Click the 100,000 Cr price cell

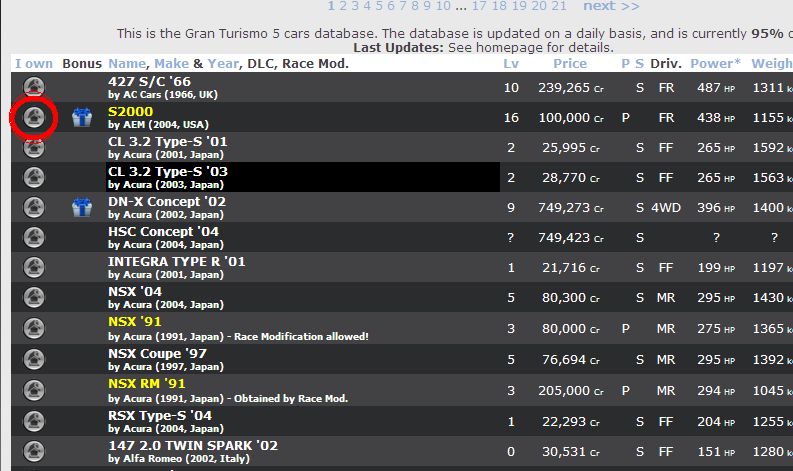[571, 117]
